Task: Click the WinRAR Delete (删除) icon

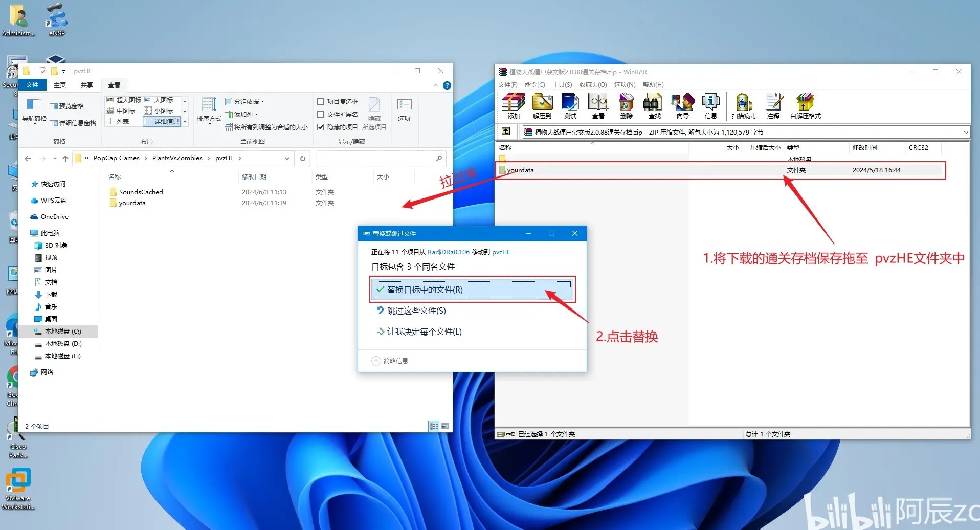Action: [x=627, y=106]
